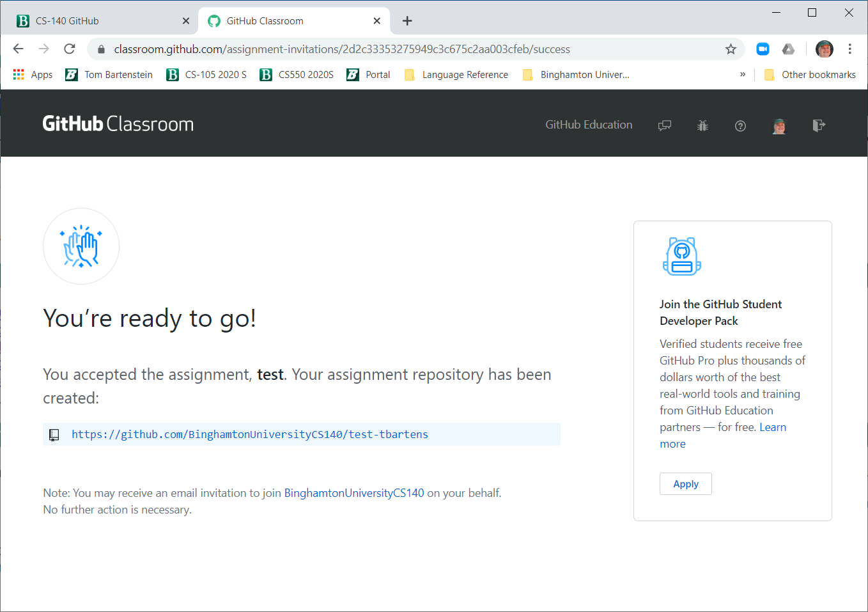868x612 pixels.
Task: Click the sign out icon in header
Action: 818,125
